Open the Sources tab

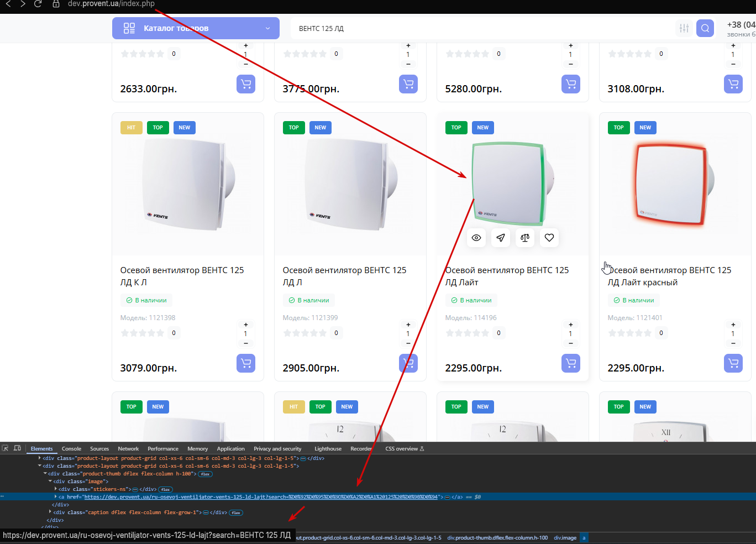click(x=99, y=448)
